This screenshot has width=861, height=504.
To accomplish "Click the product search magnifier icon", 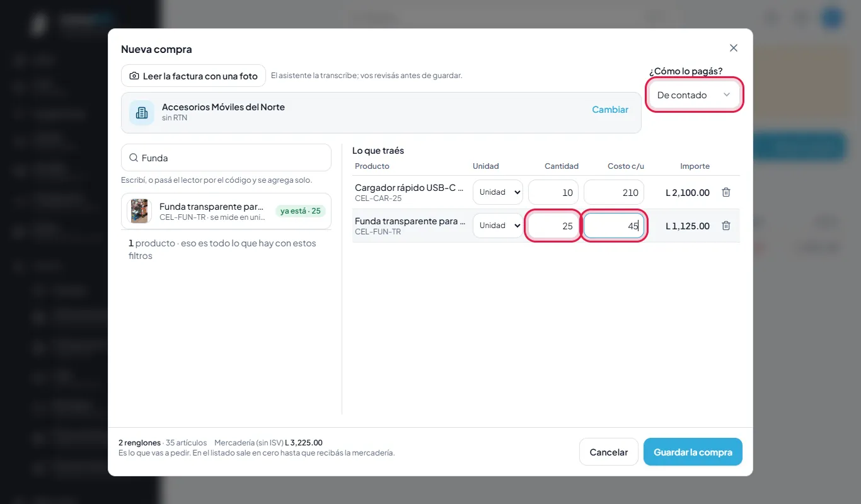I will (x=134, y=157).
